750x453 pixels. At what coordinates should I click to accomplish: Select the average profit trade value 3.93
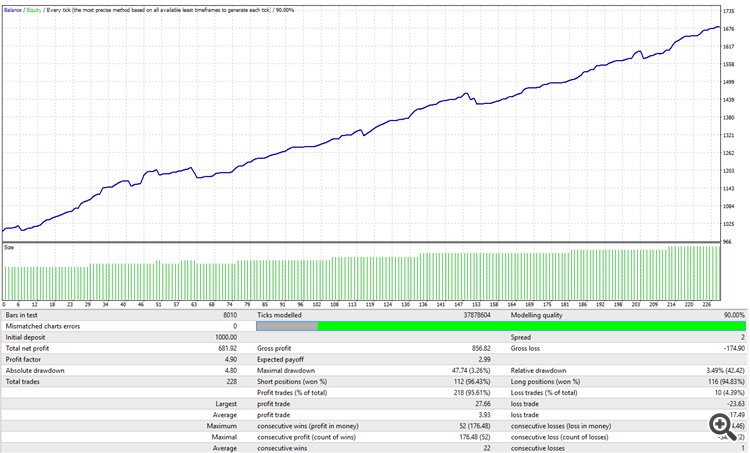(484, 415)
